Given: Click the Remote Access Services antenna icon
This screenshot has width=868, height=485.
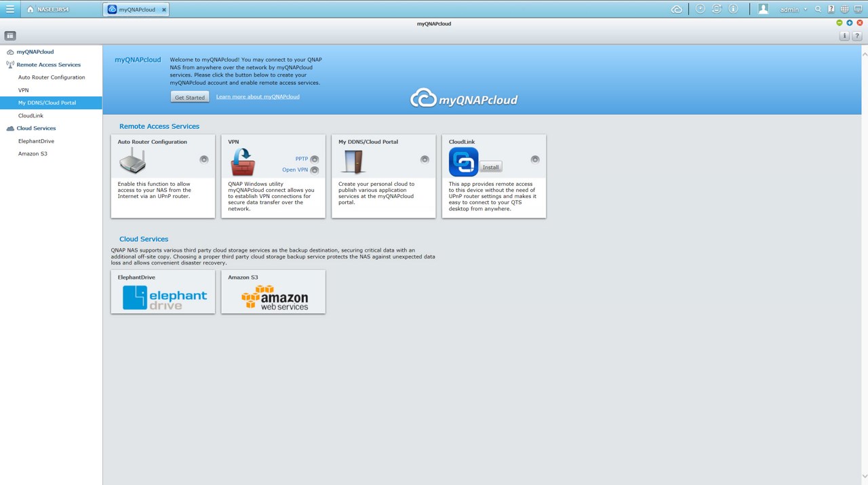Looking at the screenshot, I should [10, 64].
